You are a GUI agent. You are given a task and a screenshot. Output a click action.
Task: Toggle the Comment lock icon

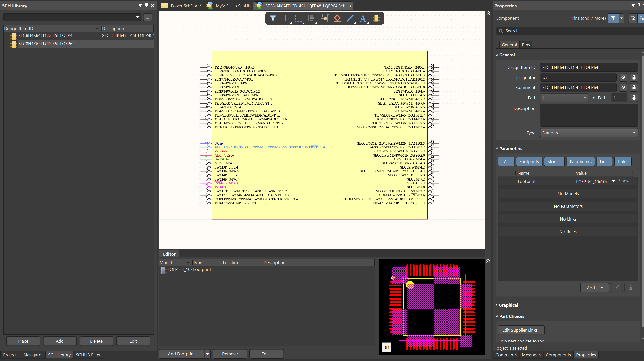(x=634, y=87)
